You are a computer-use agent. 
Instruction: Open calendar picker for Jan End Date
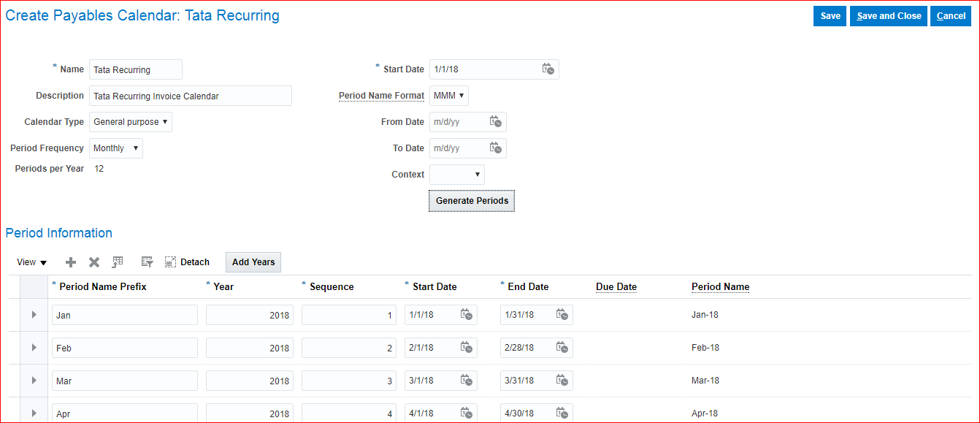pyautogui.click(x=562, y=315)
